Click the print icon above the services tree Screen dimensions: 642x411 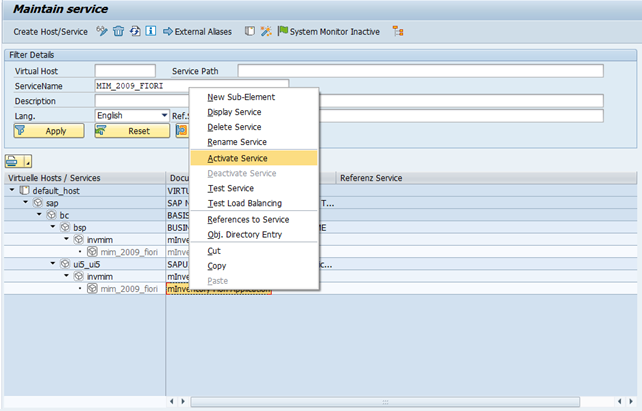point(12,161)
